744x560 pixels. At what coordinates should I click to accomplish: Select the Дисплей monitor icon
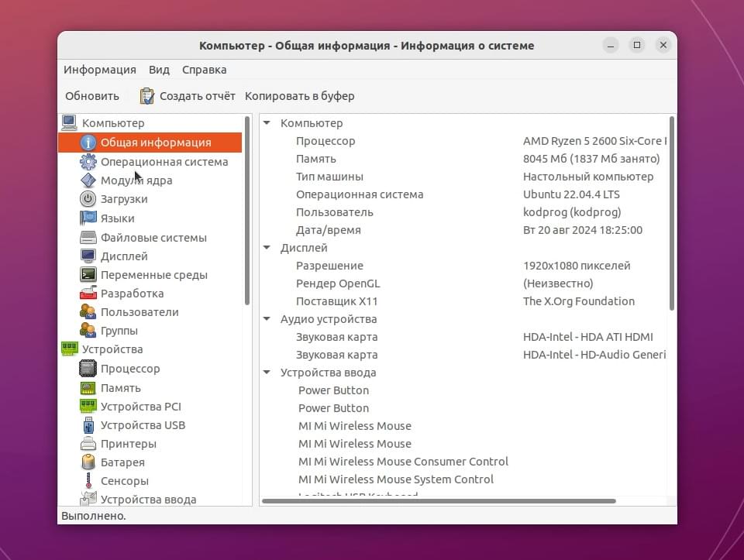[x=88, y=256]
